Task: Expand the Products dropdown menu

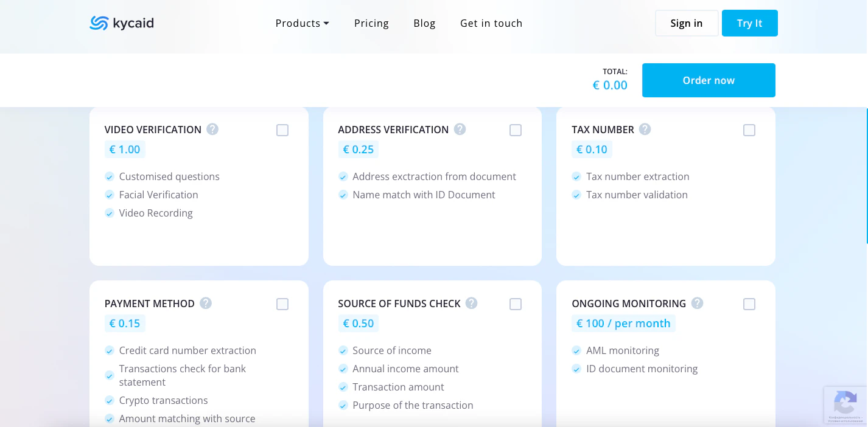Action: (x=302, y=23)
